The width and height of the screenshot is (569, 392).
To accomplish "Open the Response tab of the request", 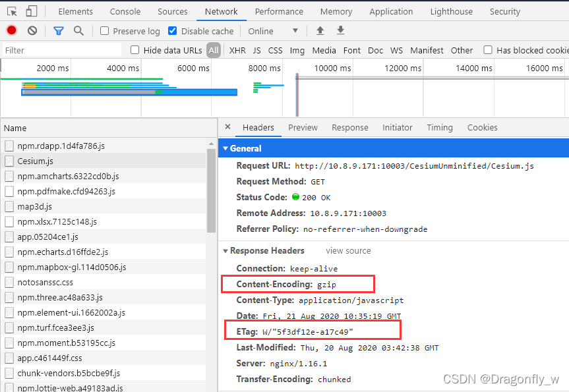I will point(350,128).
